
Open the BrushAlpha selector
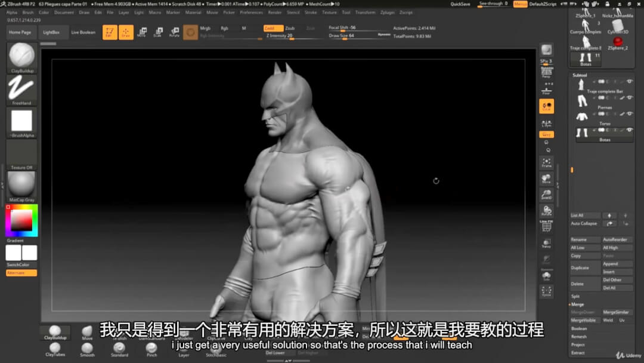(21, 122)
